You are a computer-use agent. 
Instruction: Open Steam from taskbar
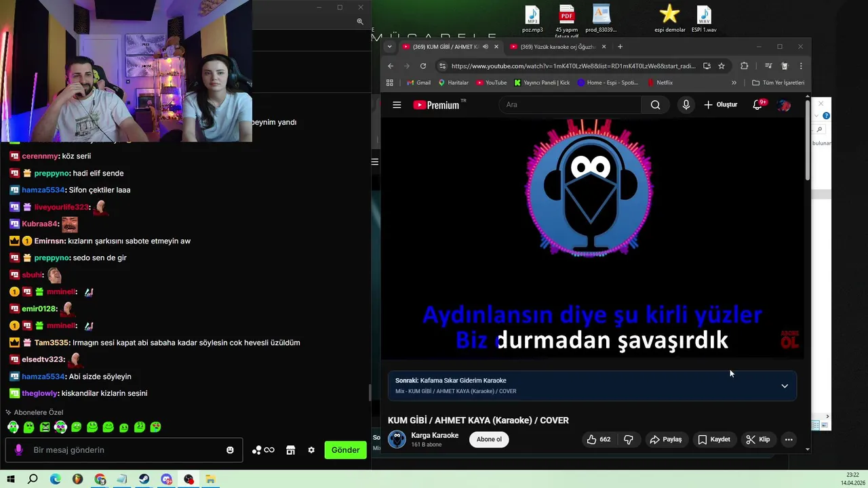coord(144,479)
